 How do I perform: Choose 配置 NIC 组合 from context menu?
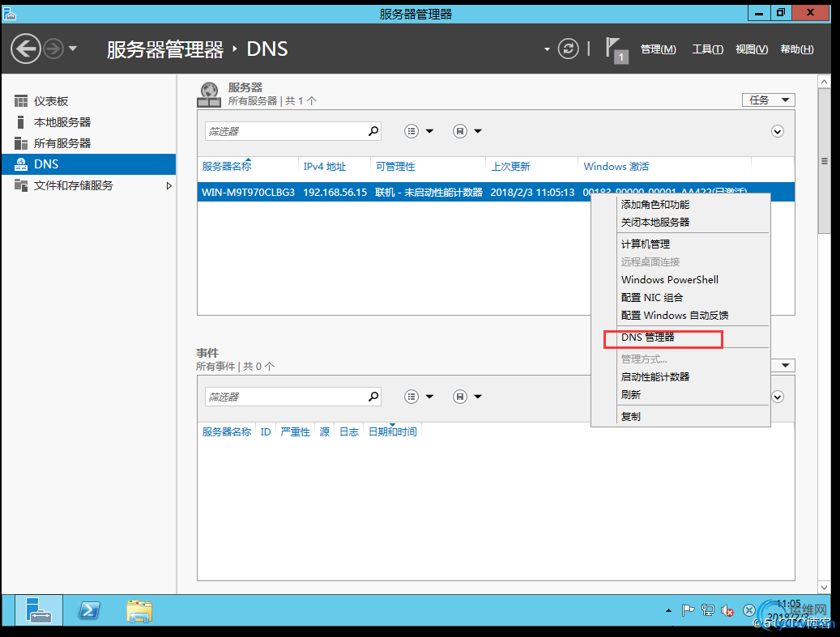tap(680, 298)
